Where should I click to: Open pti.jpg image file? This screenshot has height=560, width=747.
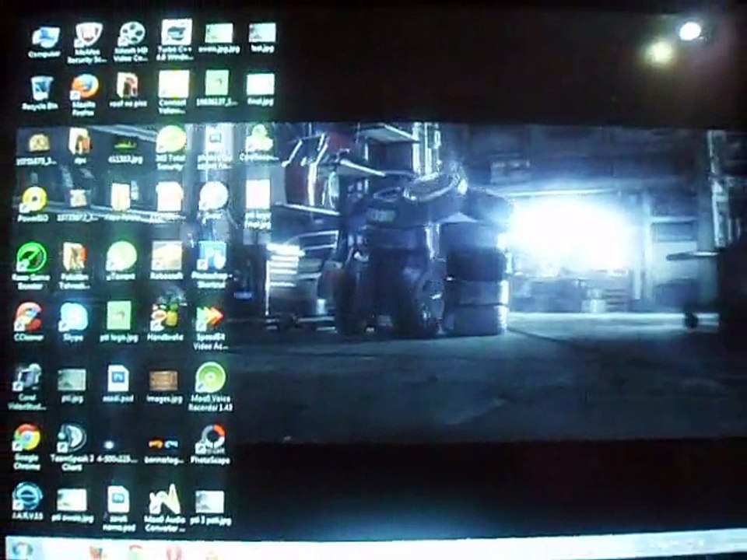[x=72, y=385]
